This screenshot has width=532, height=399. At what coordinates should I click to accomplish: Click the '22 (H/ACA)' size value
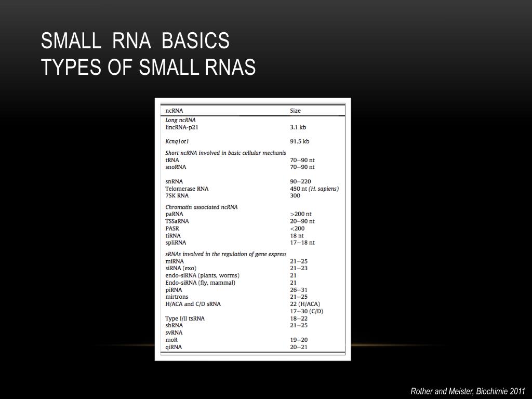[304, 304]
